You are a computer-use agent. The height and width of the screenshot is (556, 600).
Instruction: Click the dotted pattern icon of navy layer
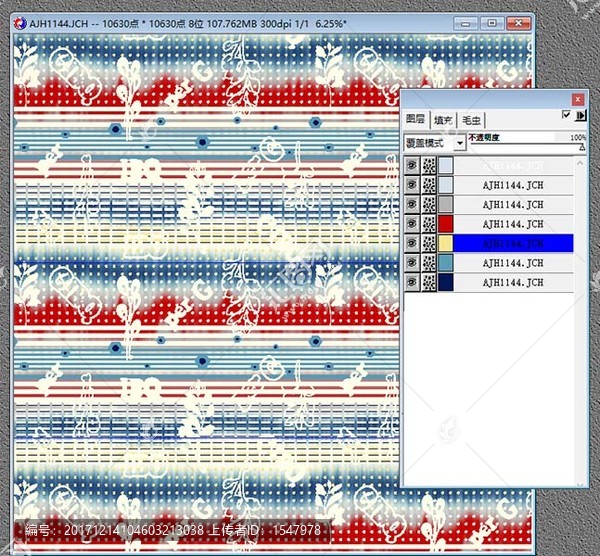point(429,282)
